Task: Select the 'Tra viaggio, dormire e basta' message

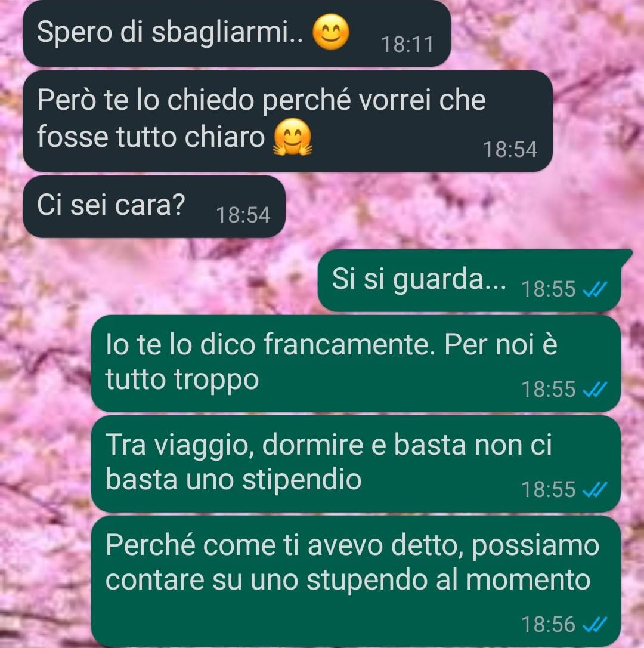Action: (x=356, y=464)
